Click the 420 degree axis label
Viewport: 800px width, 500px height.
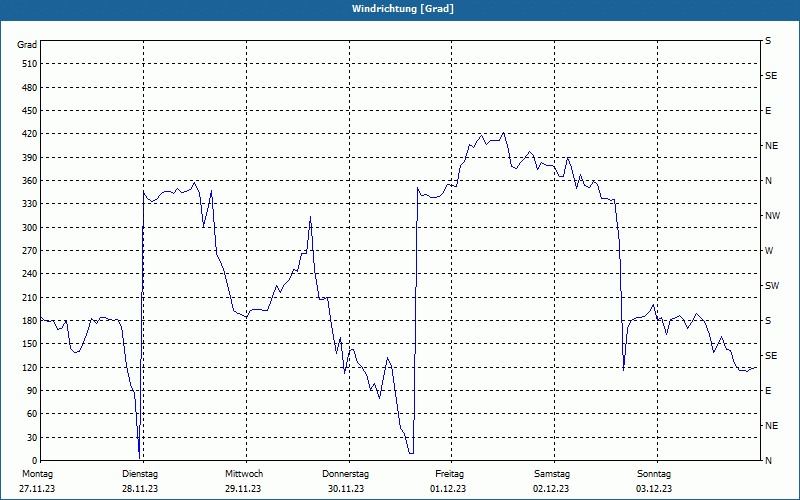[x=30, y=134]
